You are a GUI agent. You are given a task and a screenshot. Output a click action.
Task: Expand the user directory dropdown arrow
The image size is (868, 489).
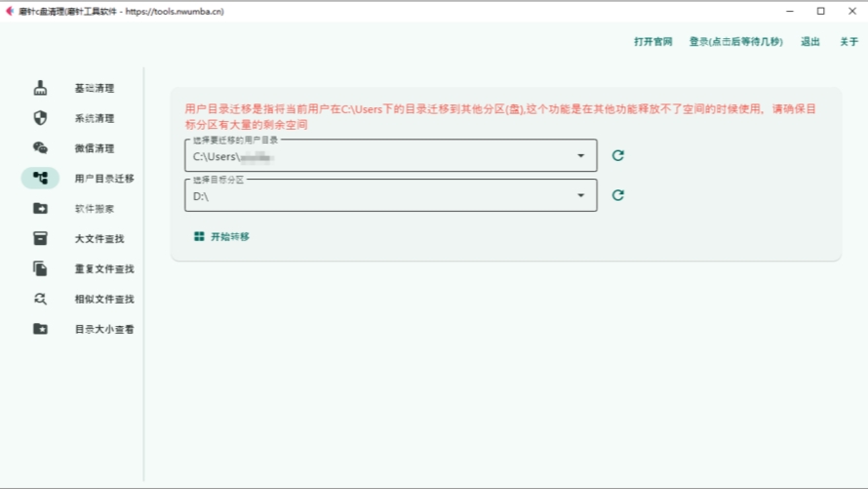pos(580,155)
